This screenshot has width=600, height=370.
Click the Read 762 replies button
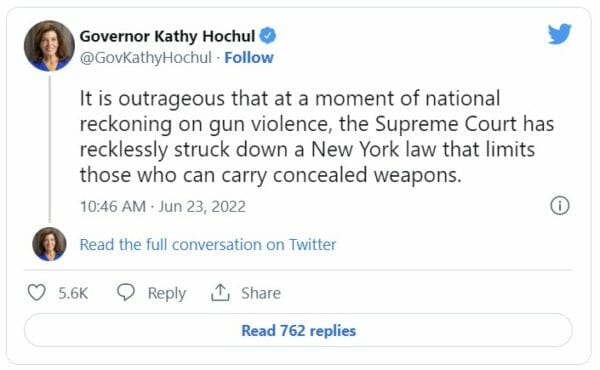[298, 331]
